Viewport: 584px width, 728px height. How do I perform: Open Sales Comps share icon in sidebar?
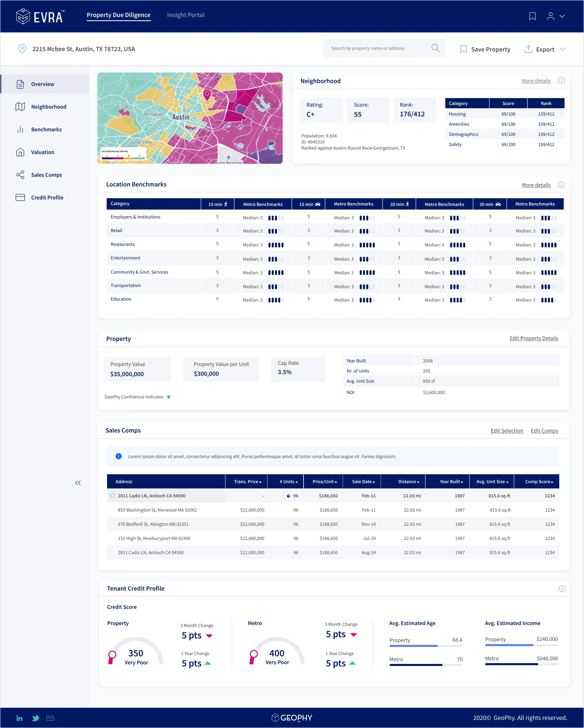[x=20, y=175]
